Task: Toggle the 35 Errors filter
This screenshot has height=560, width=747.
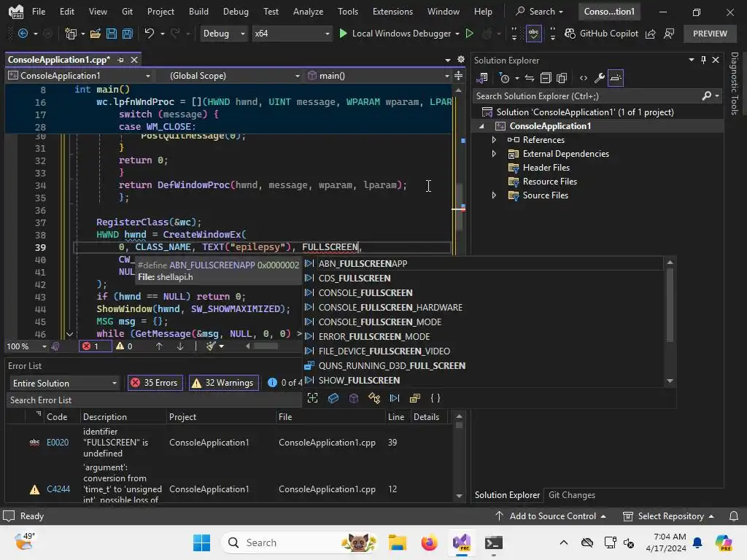Action: [155, 383]
